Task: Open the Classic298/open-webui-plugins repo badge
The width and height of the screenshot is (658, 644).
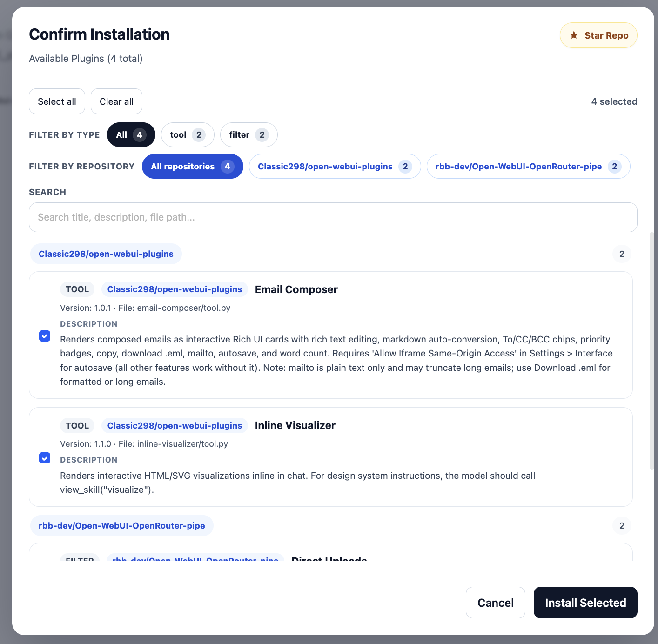Action: 106,254
